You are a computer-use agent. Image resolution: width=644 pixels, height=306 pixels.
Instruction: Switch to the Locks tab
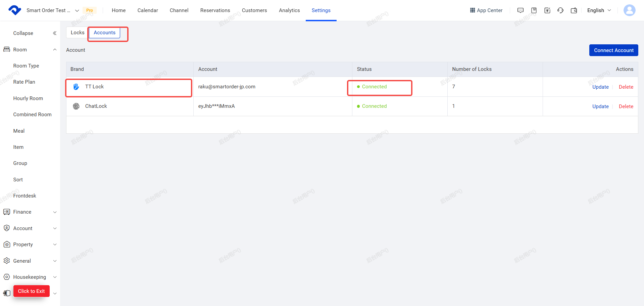[x=78, y=33]
